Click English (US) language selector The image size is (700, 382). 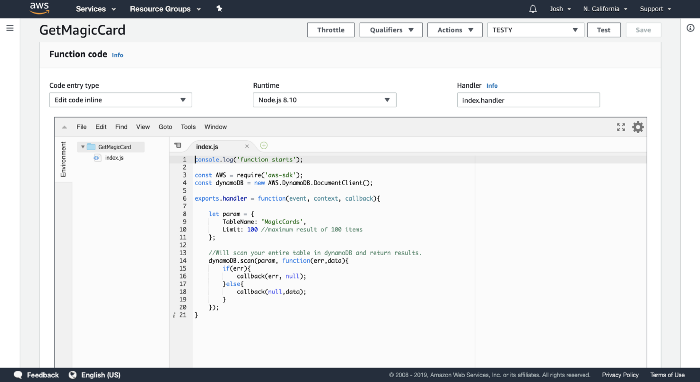pos(100,375)
